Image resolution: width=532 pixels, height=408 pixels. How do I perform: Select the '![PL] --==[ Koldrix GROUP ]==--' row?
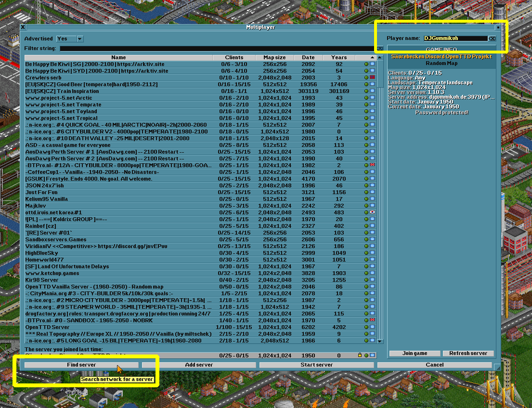pyautogui.click(x=200, y=219)
